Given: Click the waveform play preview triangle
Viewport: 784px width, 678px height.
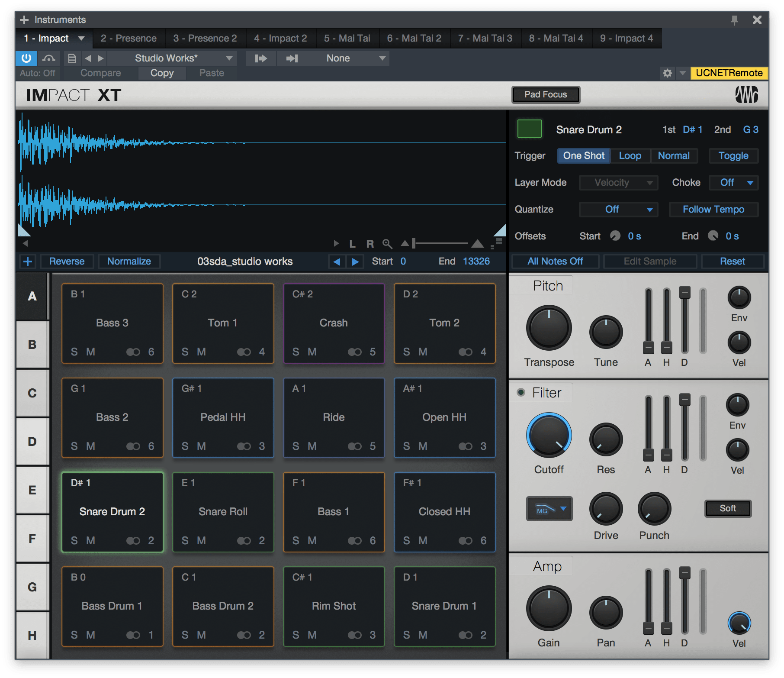Looking at the screenshot, I should coord(336,244).
